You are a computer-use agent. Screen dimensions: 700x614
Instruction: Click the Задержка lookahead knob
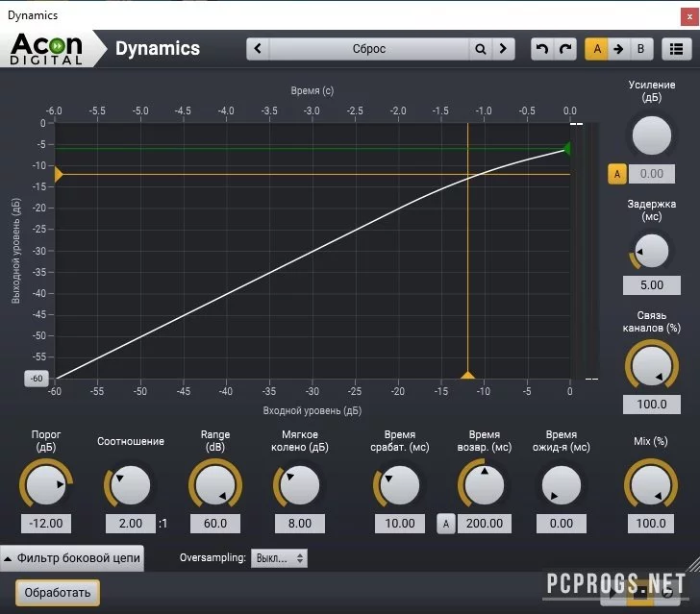[x=651, y=251]
